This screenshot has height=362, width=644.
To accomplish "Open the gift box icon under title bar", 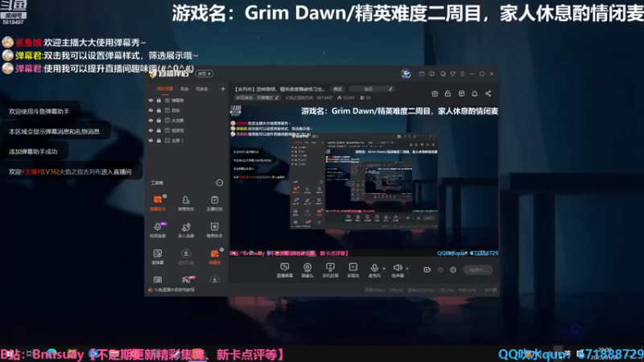I will click(435, 93).
